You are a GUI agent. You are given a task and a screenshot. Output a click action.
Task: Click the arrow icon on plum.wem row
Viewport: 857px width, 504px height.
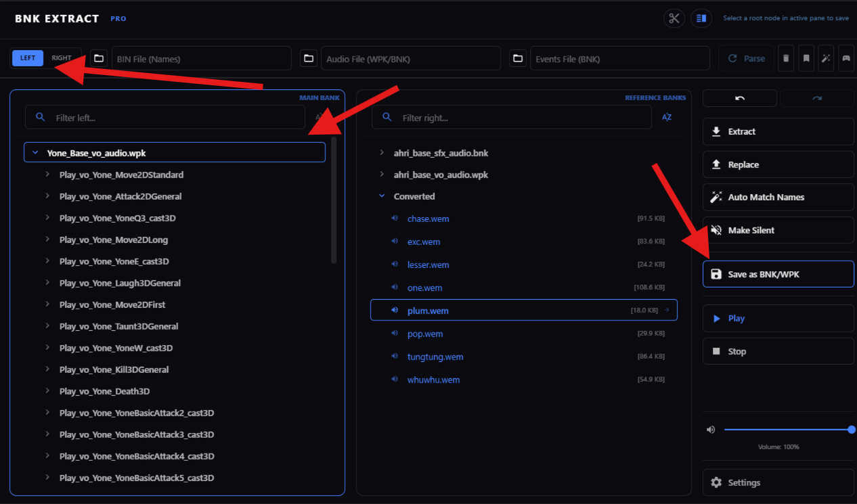coord(667,310)
